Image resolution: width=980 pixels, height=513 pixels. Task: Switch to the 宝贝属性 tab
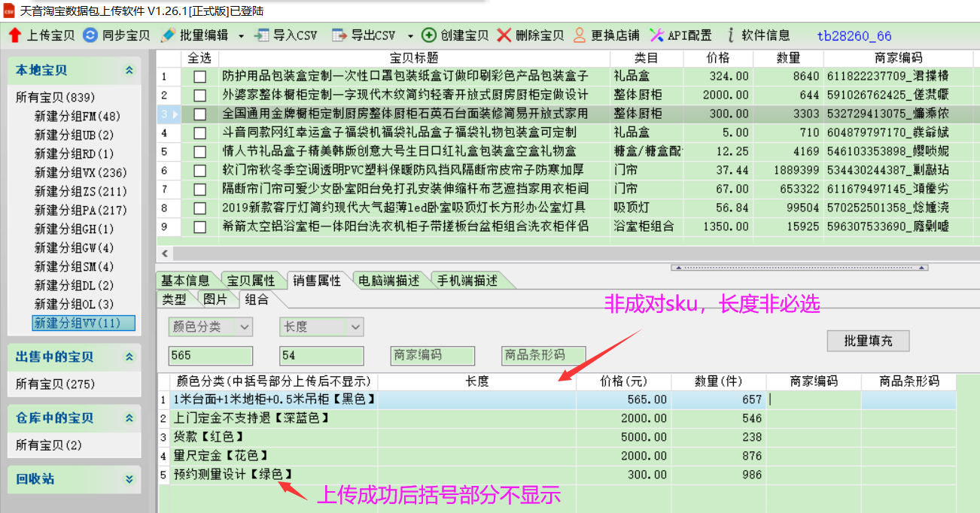251,281
